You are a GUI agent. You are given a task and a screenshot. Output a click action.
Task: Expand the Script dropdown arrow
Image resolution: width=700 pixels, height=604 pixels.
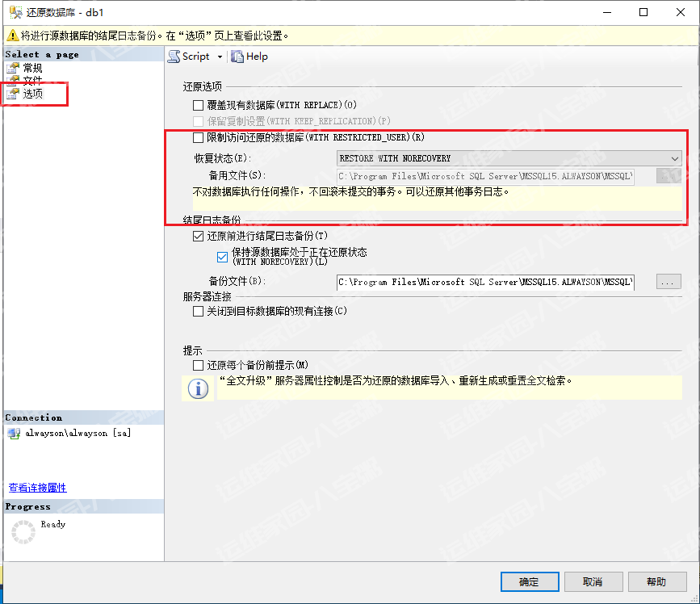click(220, 57)
